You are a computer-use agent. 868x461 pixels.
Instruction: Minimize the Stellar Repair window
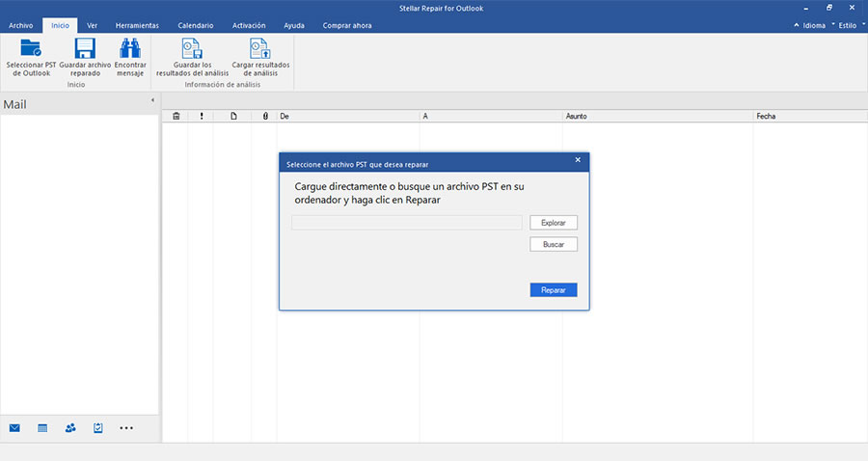[806, 8]
